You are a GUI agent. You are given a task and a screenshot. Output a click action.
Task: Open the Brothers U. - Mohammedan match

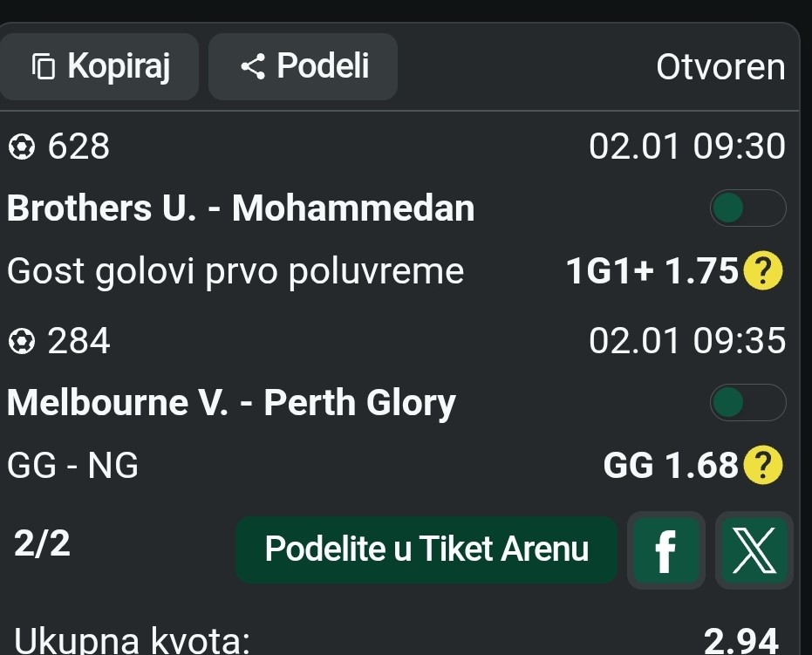(x=241, y=209)
